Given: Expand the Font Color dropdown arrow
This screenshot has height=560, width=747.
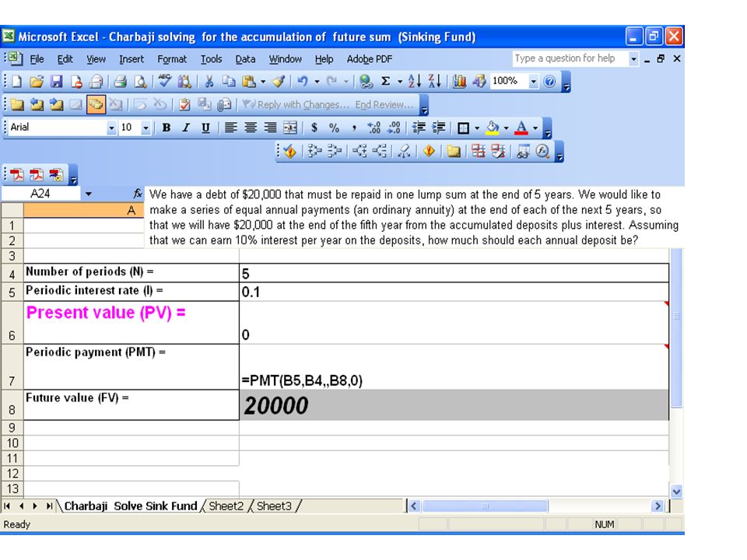Looking at the screenshot, I should pyautogui.click(x=535, y=128).
